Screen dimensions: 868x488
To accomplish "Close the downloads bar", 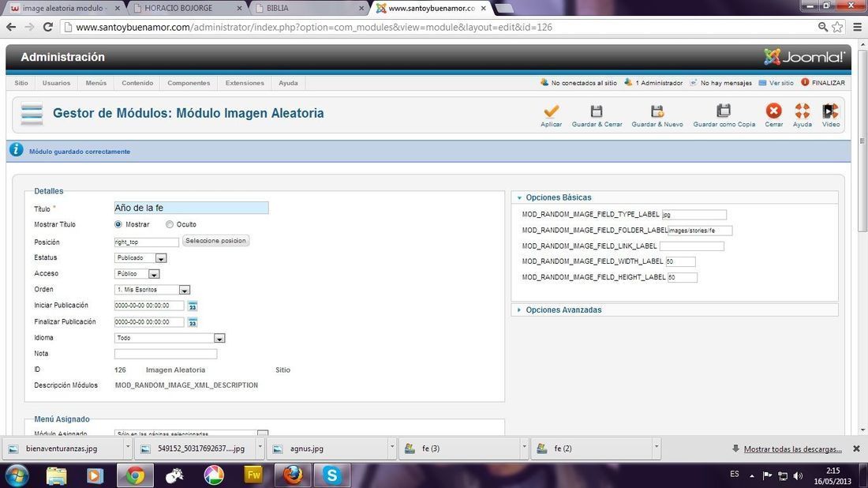I will point(856,449).
